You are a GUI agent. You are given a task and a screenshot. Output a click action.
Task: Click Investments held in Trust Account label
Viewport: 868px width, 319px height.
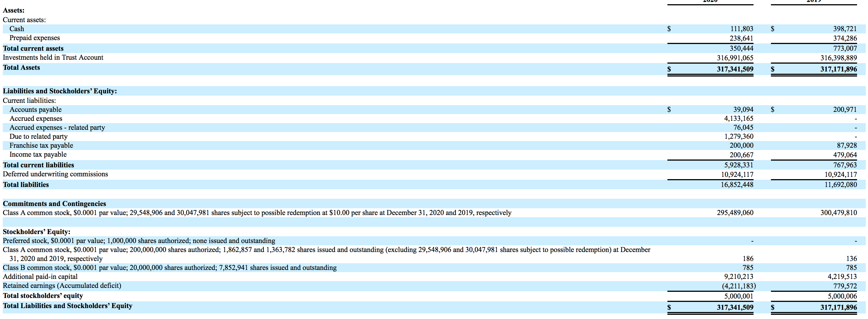pyautogui.click(x=53, y=57)
